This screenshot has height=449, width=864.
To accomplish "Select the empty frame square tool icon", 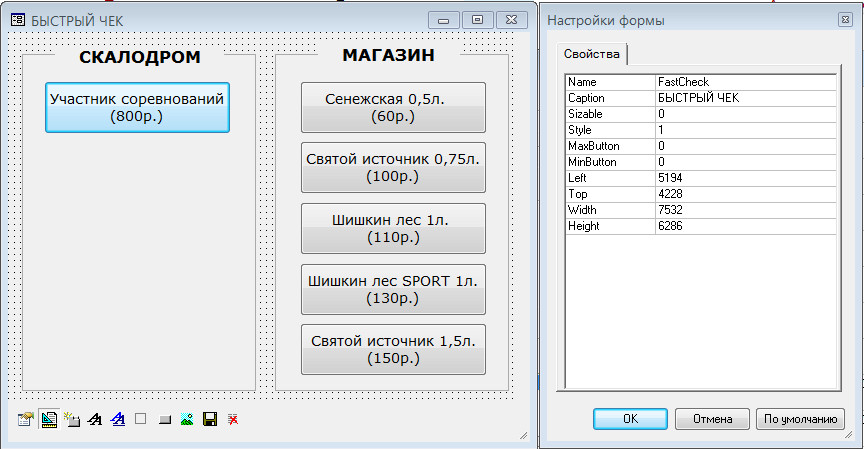I will click(x=141, y=419).
